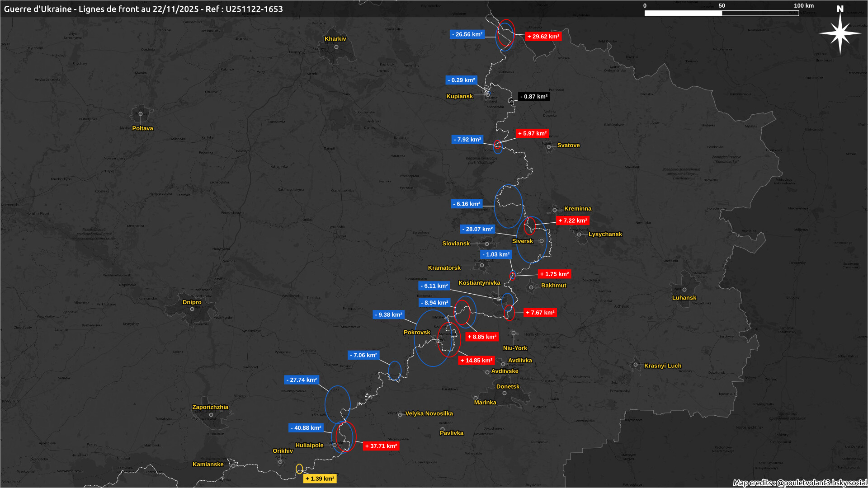Click the map credits bsky.social text
This screenshot has width=868, height=488.
click(799, 483)
